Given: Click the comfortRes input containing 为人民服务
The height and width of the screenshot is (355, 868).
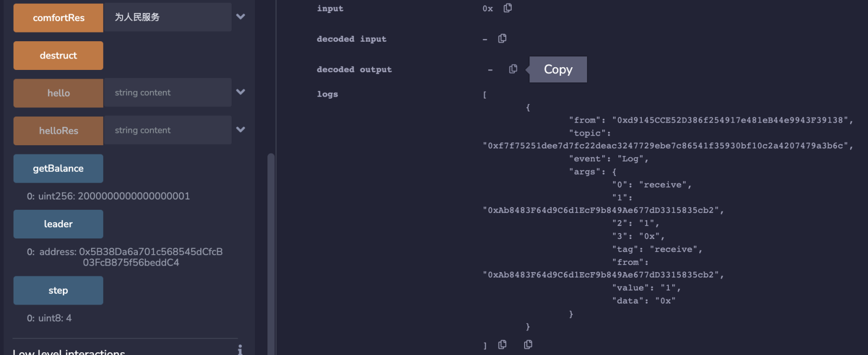Looking at the screenshot, I should pos(168,17).
